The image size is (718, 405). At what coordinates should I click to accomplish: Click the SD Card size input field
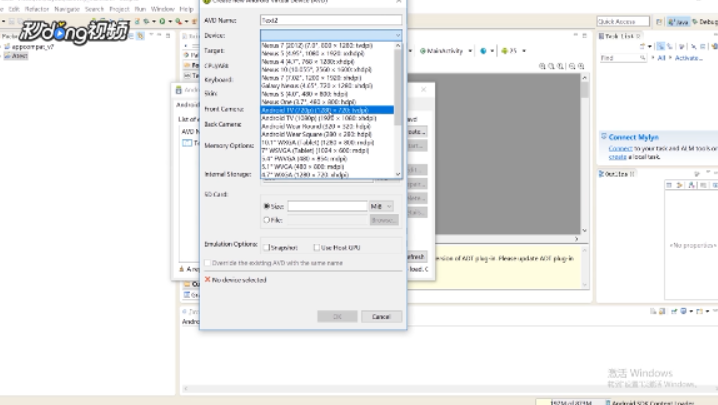(327, 206)
